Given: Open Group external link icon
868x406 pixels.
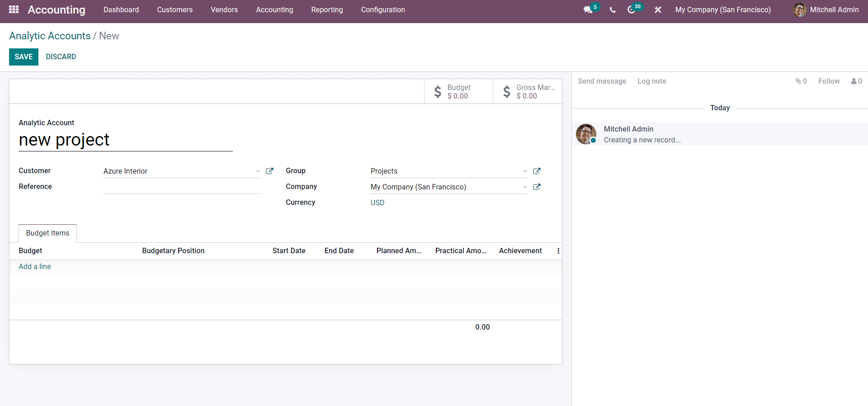Looking at the screenshot, I should click(537, 171).
